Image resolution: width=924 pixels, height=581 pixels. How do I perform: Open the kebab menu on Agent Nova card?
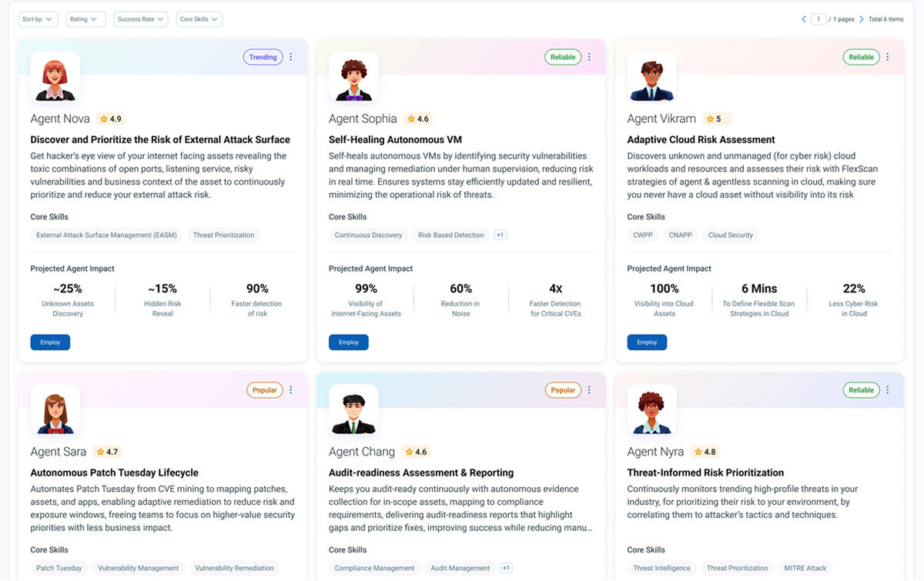(291, 57)
